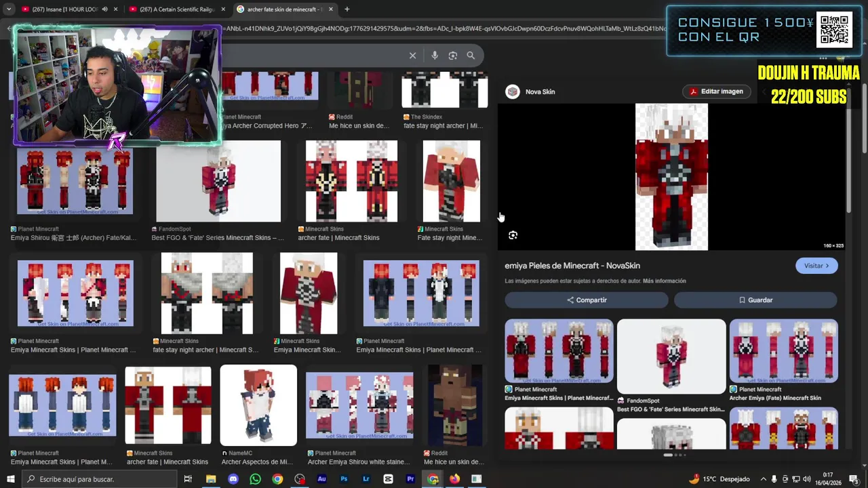
Task: Click the Nova Skin source icon
Action: click(x=513, y=91)
